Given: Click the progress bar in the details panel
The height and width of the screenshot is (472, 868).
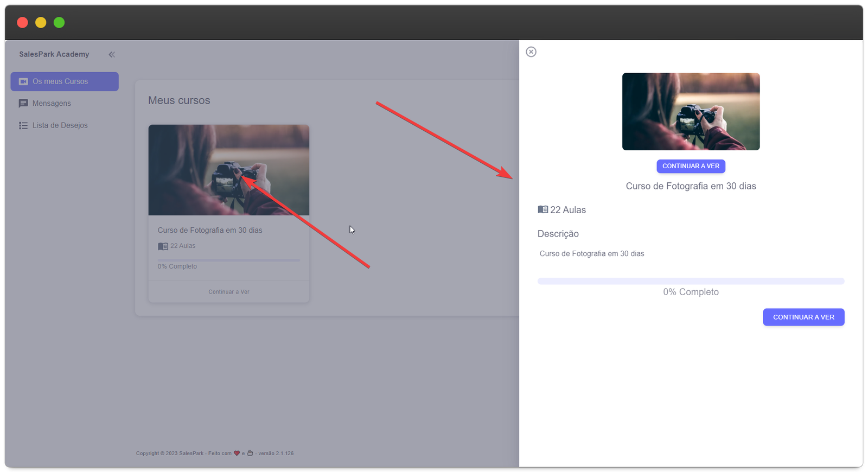Looking at the screenshot, I should [691, 281].
